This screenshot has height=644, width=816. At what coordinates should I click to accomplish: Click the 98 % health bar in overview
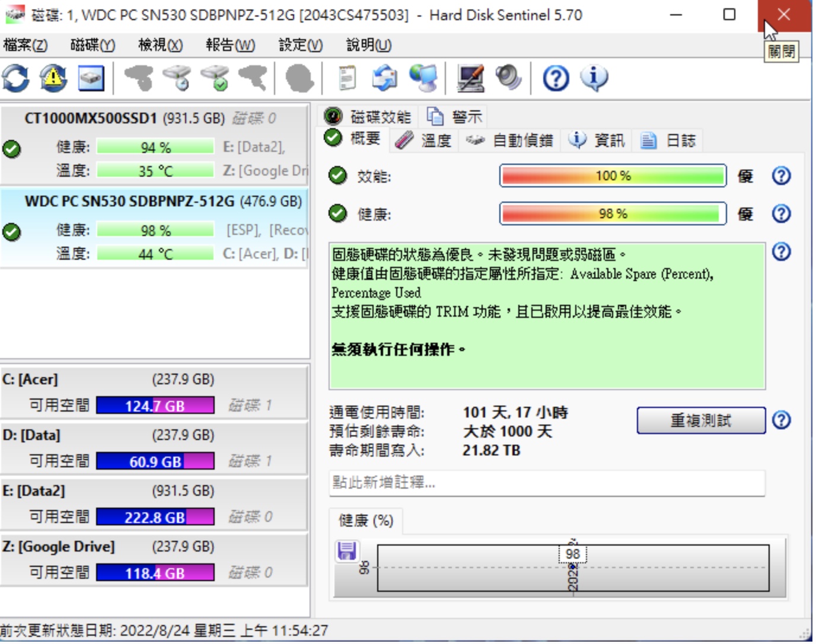pos(613,214)
